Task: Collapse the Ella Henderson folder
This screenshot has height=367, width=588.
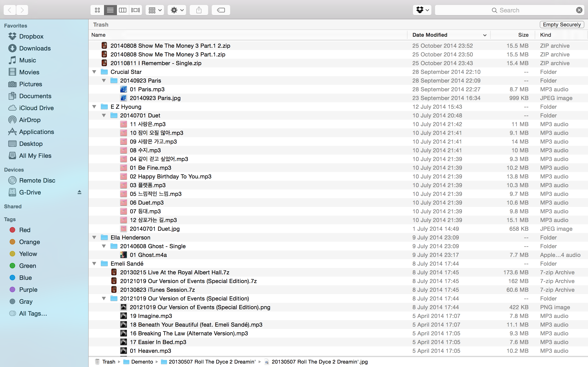Action: click(94, 237)
